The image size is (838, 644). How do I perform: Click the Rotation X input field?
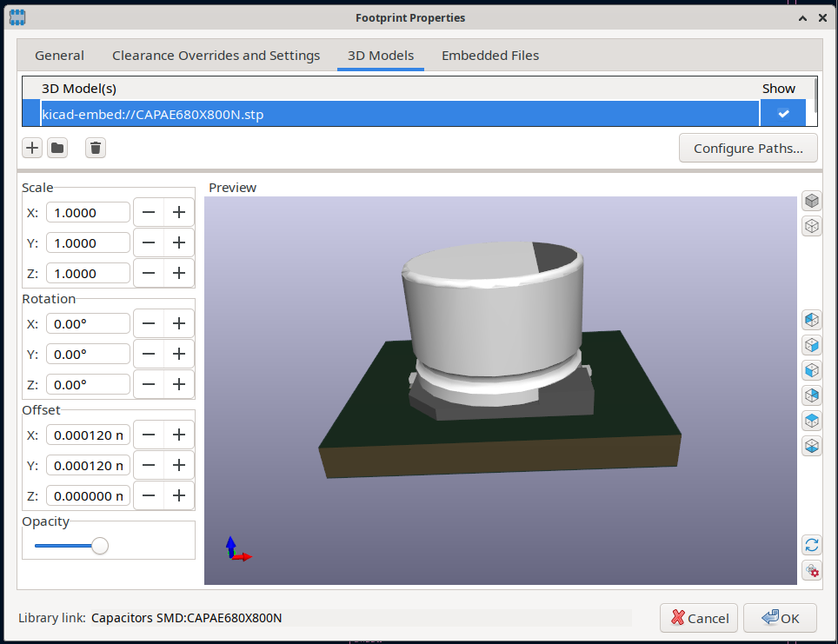coord(88,323)
